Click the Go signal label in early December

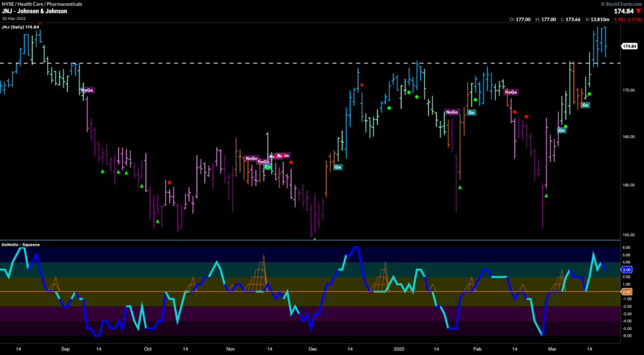338,167
